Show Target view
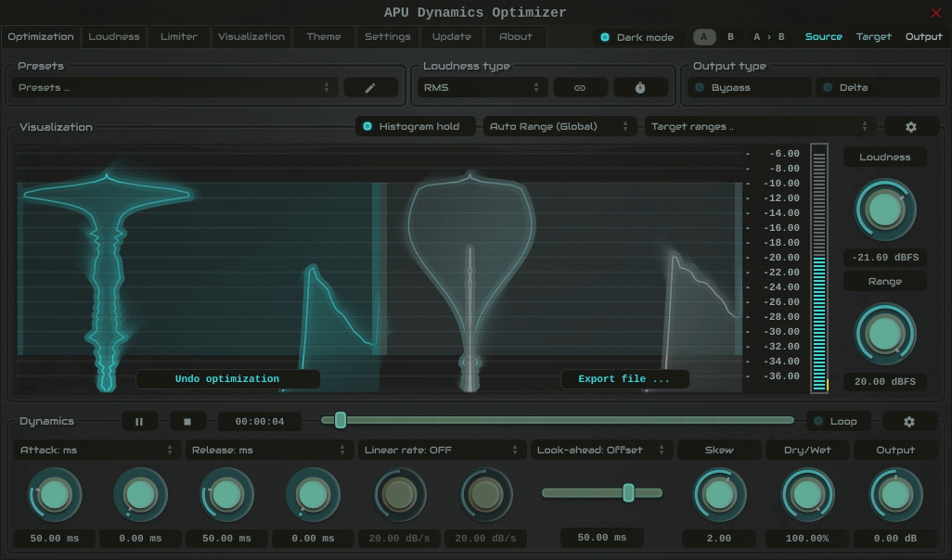Screen dimensions: 952x560 pos(874,37)
